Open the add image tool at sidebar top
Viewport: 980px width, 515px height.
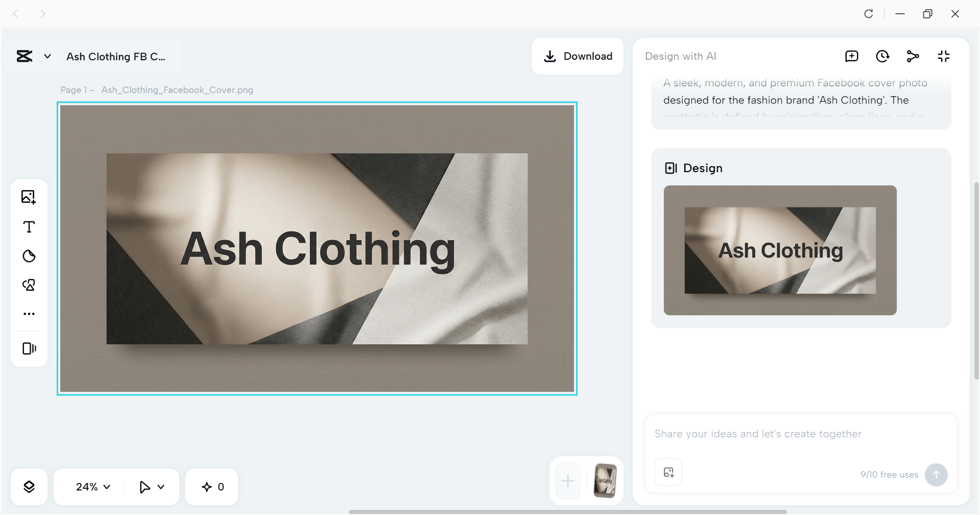29,196
